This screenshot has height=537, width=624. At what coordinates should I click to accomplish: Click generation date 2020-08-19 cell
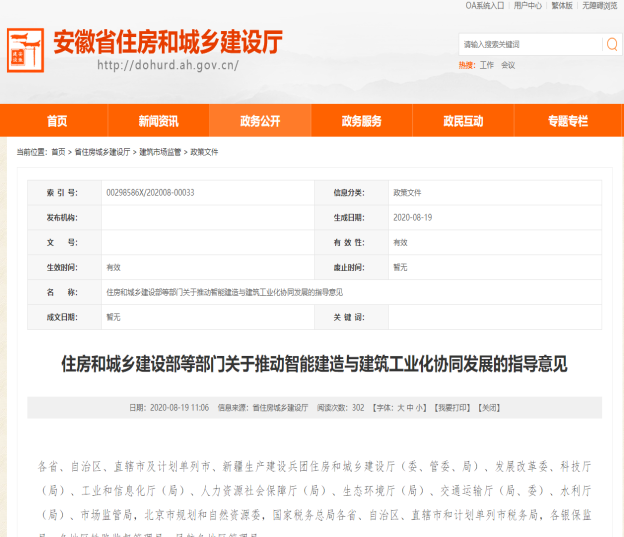(x=413, y=217)
